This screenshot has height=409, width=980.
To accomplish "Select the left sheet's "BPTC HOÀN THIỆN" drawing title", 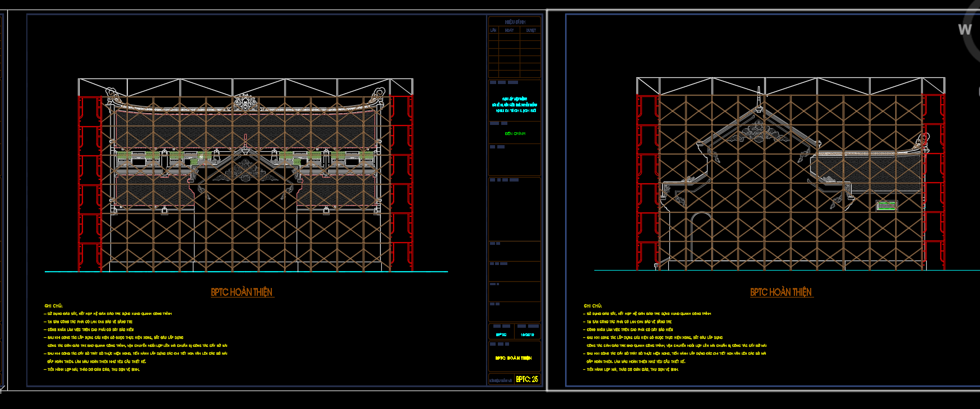I will coord(242,292).
